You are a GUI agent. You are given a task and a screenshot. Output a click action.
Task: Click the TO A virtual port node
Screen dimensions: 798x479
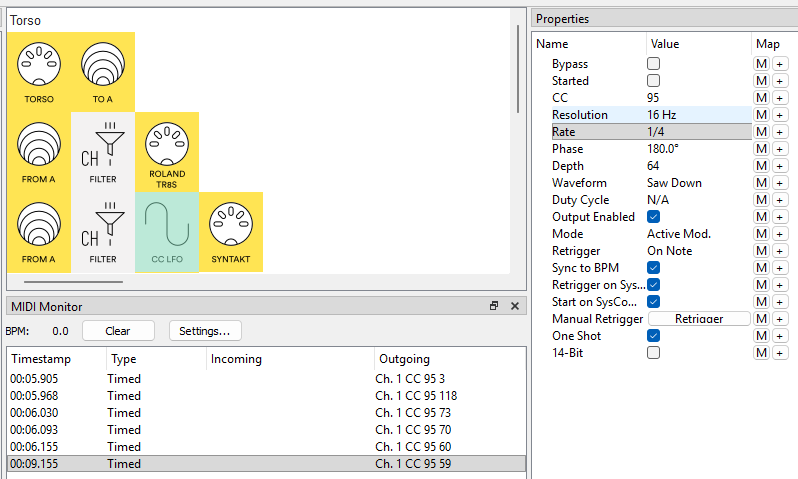coord(103,72)
